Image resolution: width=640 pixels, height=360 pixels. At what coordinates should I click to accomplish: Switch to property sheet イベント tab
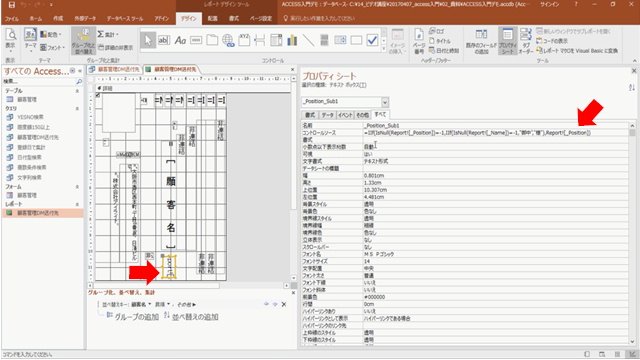click(x=345, y=115)
